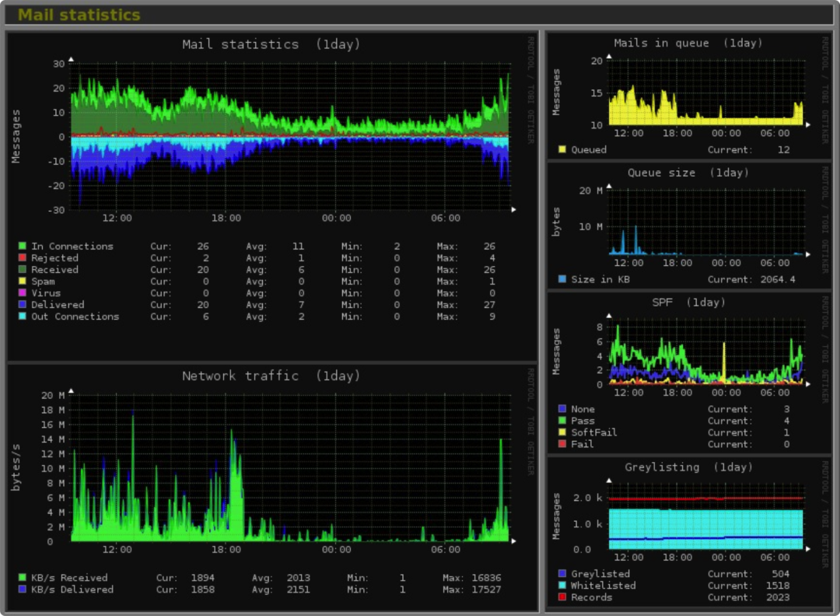Click the Size in KB legend swatch

point(562,279)
